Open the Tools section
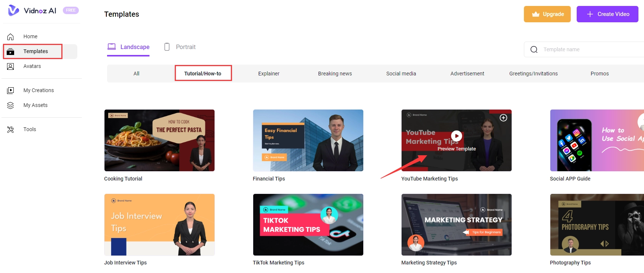This screenshot has height=273, width=644. 29,129
